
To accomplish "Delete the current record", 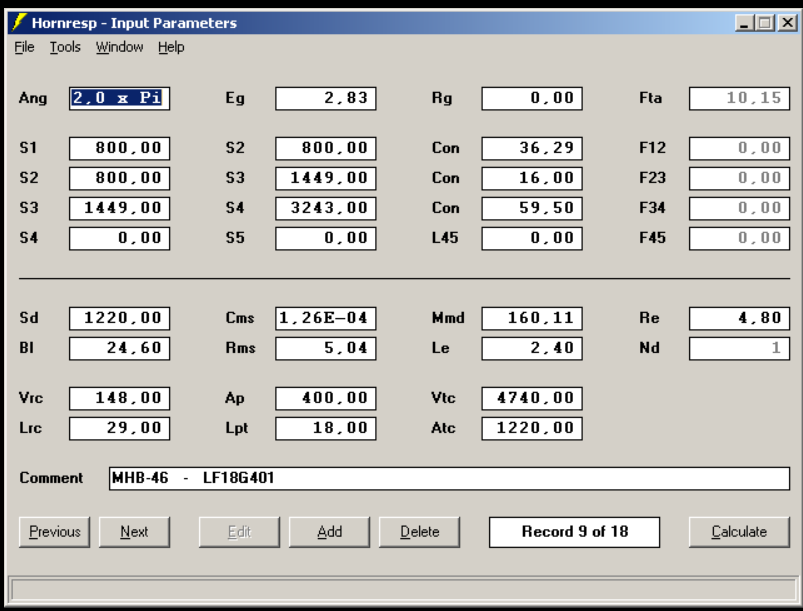I will [419, 532].
